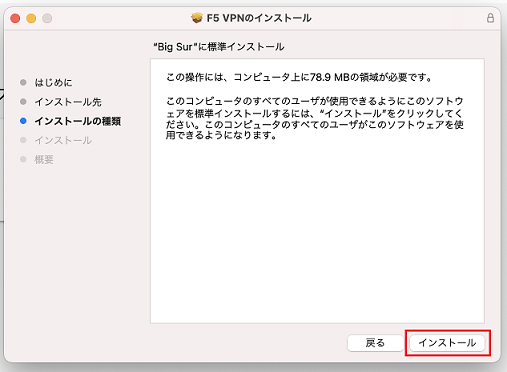Click the package icon beside window title
Screen dimensions: 507x372
197,18
